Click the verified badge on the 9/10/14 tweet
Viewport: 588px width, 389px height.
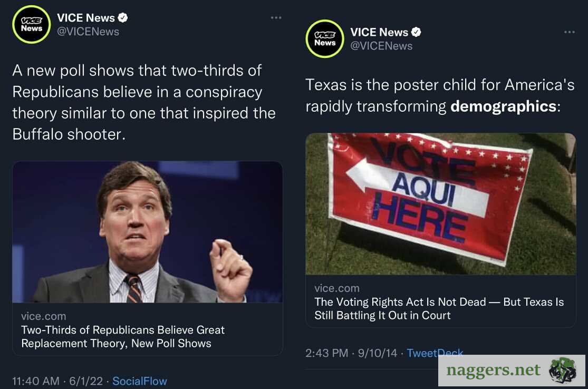416,32
